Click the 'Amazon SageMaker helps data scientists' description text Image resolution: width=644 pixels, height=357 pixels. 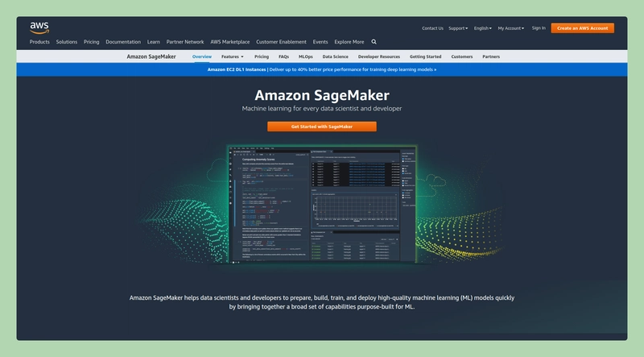[x=321, y=302]
